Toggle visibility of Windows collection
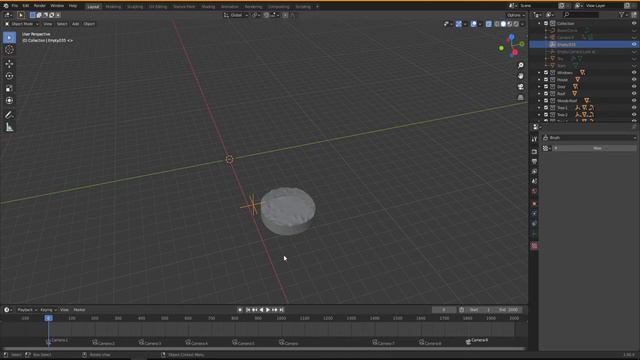Image resolution: width=640 pixels, height=360 pixels. (x=634, y=73)
